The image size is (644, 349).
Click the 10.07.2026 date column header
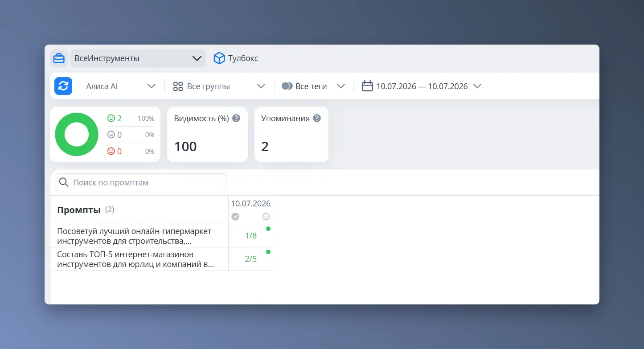pyautogui.click(x=250, y=203)
